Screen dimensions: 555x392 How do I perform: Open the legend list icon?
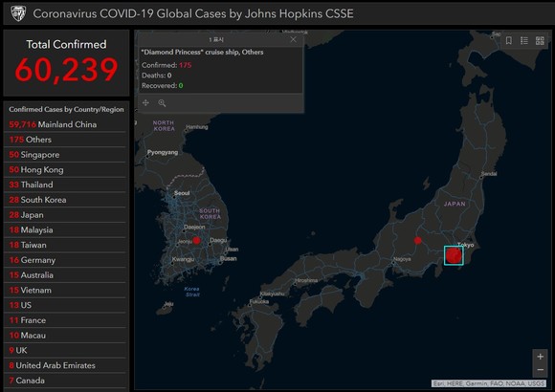coord(524,41)
